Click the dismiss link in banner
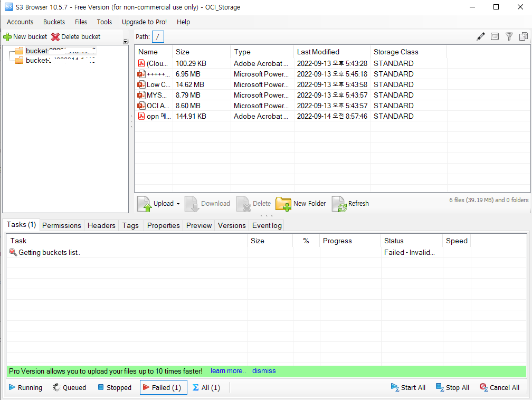This screenshot has height=400, width=532. (x=264, y=371)
